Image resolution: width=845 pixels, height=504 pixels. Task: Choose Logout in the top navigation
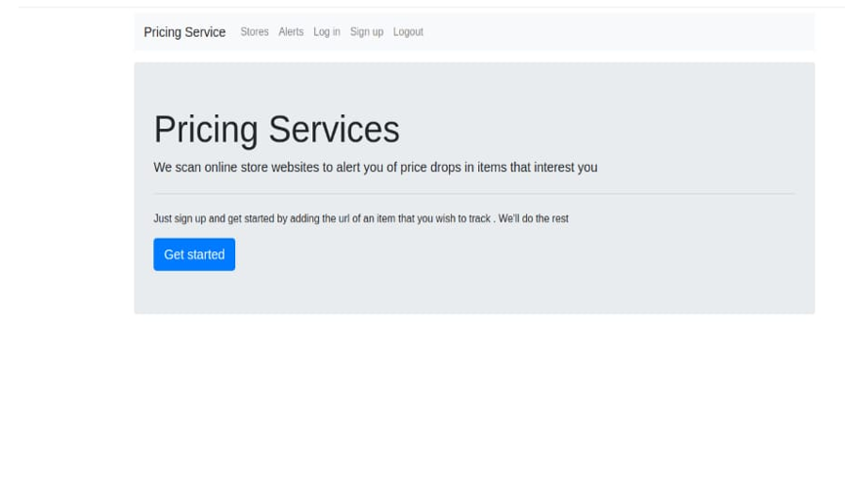pyautogui.click(x=408, y=32)
